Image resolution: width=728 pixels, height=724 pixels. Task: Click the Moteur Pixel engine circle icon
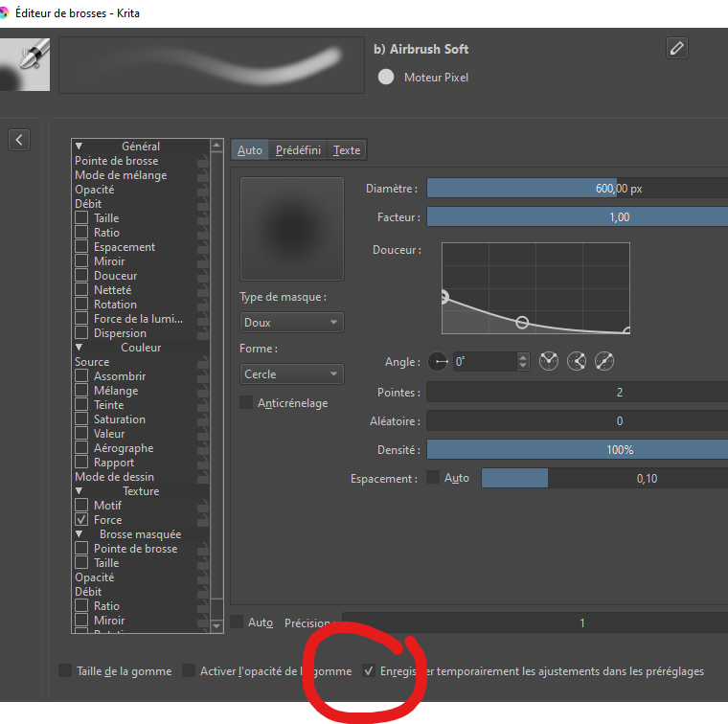(386, 78)
